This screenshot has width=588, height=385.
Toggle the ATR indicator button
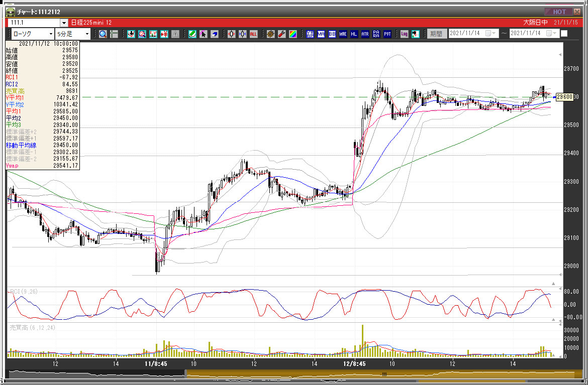(x=365, y=34)
